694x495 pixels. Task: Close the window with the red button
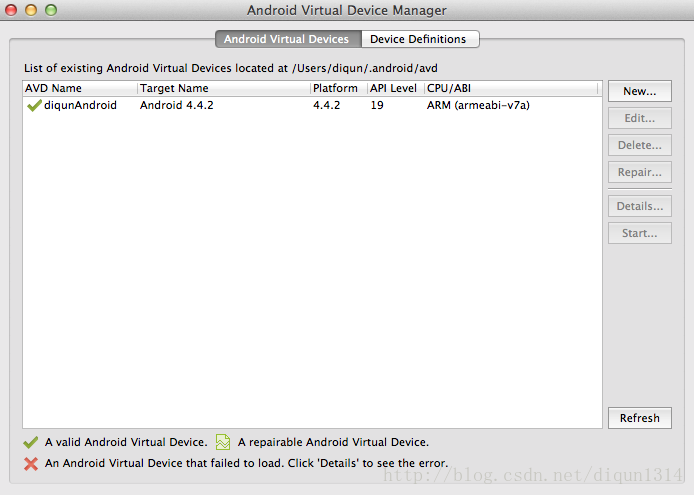point(11,10)
